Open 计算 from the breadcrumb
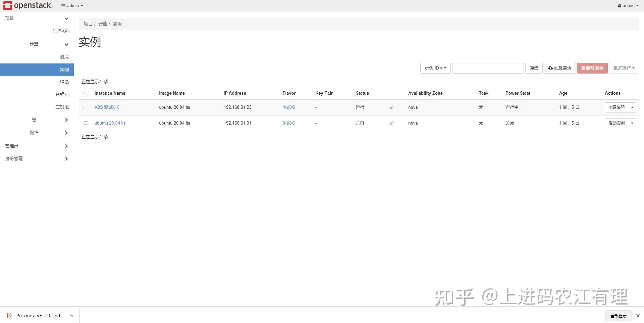The width and height of the screenshot is (644, 323). point(103,24)
